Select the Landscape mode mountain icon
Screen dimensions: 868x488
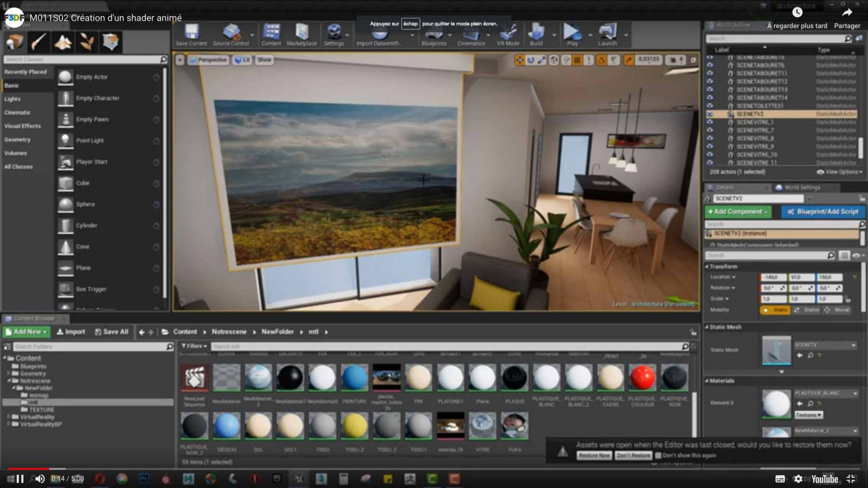point(63,42)
